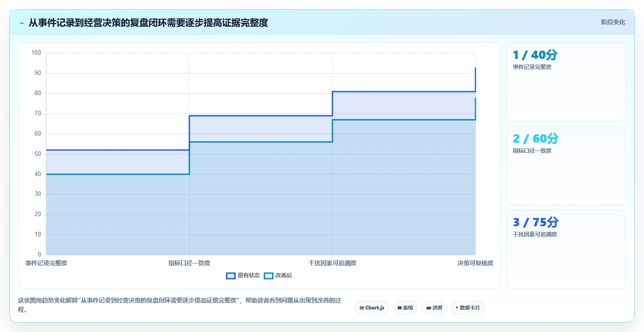Click x-axis label 干扰因素可追溯度
Viewport: 644px width, 332px height.
coord(332,263)
